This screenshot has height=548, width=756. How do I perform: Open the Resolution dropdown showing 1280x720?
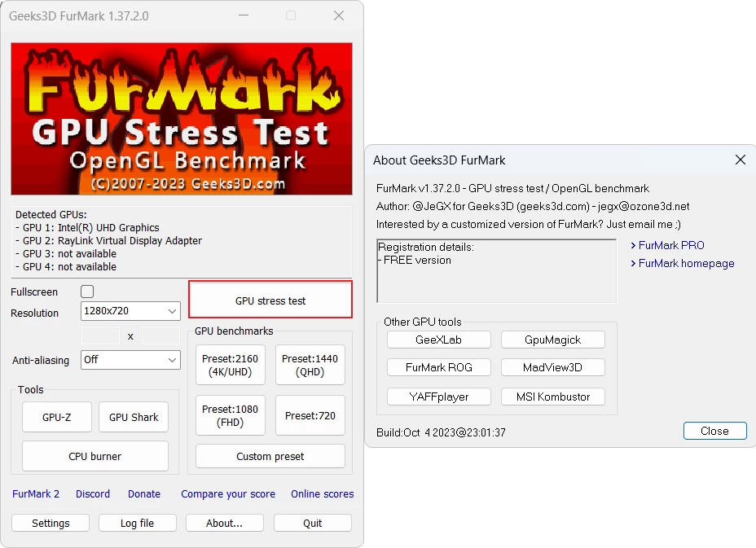[x=130, y=311]
